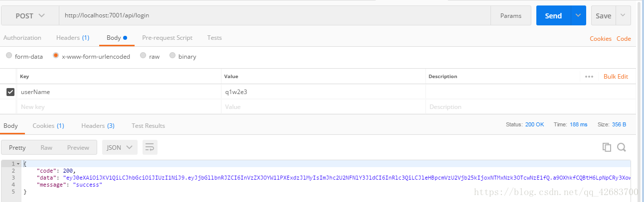The width and height of the screenshot is (644, 202).
Task: Click the empty Value placeholder field
Action: [323, 107]
